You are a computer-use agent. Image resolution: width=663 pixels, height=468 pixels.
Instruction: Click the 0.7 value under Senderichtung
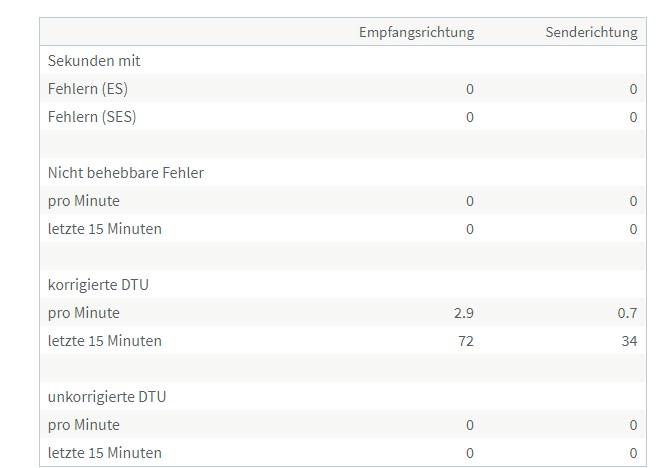(627, 313)
